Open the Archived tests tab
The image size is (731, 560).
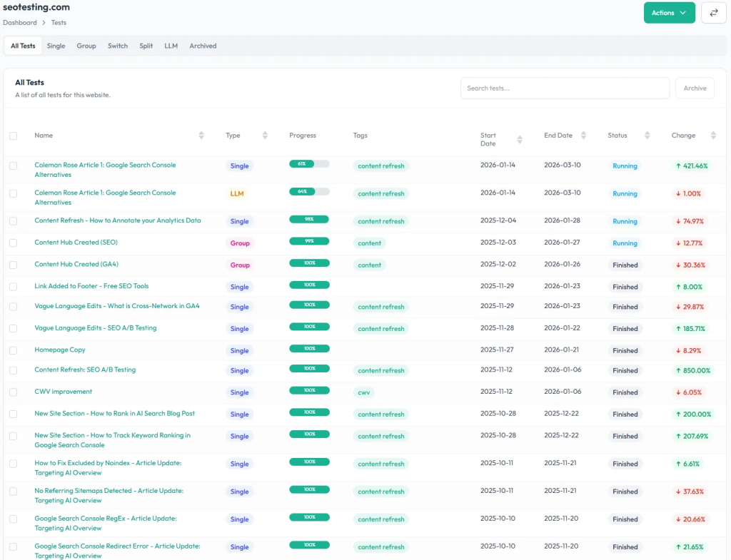tap(203, 46)
